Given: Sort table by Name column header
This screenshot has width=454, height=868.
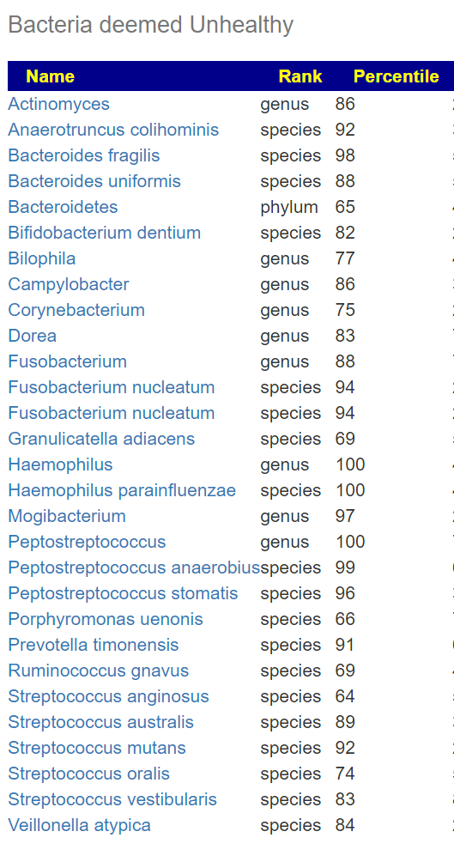Looking at the screenshot, I should [50, 76].
